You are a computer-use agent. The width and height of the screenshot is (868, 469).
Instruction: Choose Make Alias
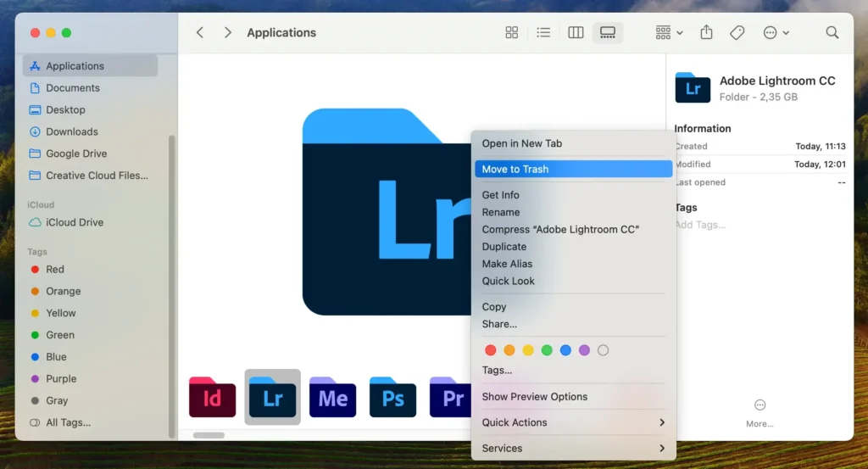coord(573,264)
